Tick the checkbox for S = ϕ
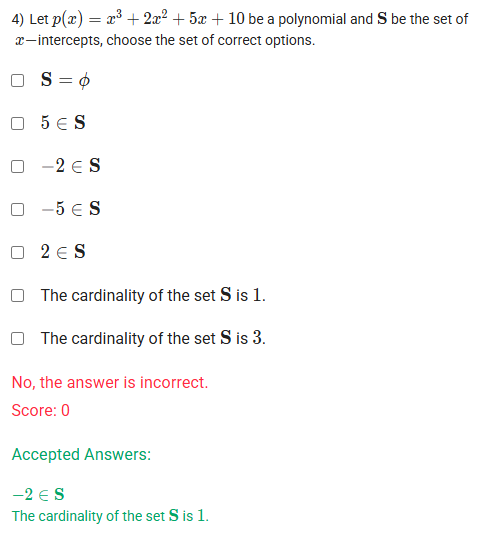Image resolution: width=481 pixels, height=547 pixels. coord(17,80)
